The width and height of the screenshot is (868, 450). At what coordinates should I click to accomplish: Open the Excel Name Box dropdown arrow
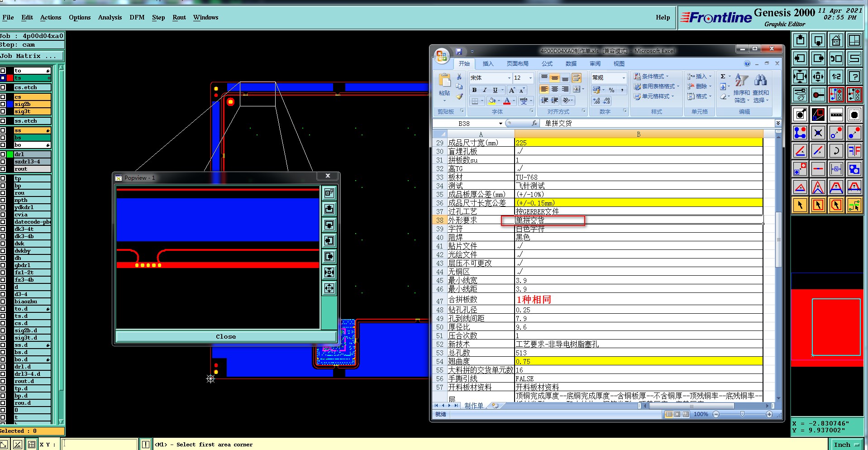[501, 124]
